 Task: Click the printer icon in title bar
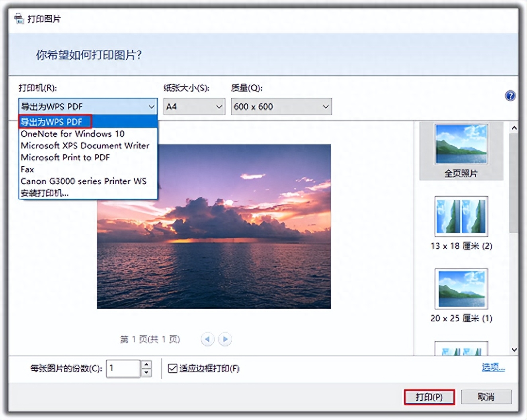coord(19,18)
